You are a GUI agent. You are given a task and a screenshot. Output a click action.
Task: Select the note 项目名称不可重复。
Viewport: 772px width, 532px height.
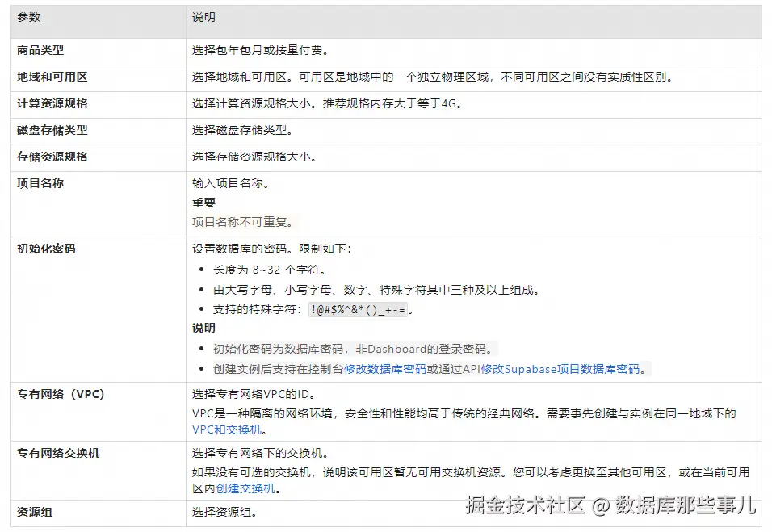pos(243,222)
